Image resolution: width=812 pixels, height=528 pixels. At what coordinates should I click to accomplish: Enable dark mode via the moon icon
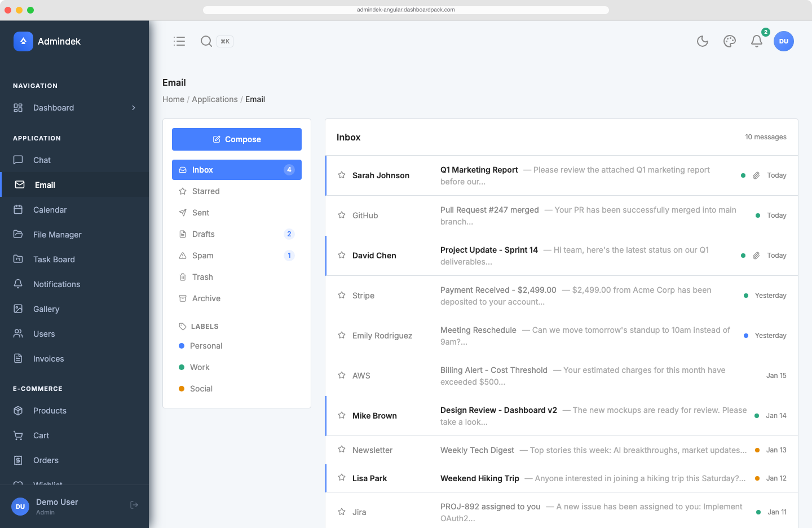coord(702,41)
